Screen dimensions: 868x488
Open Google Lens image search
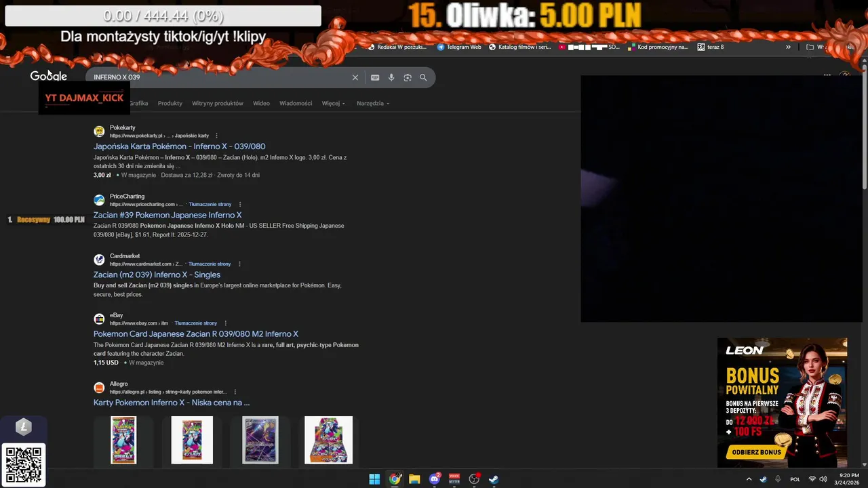pyautogui.click(x=408, y=78)
